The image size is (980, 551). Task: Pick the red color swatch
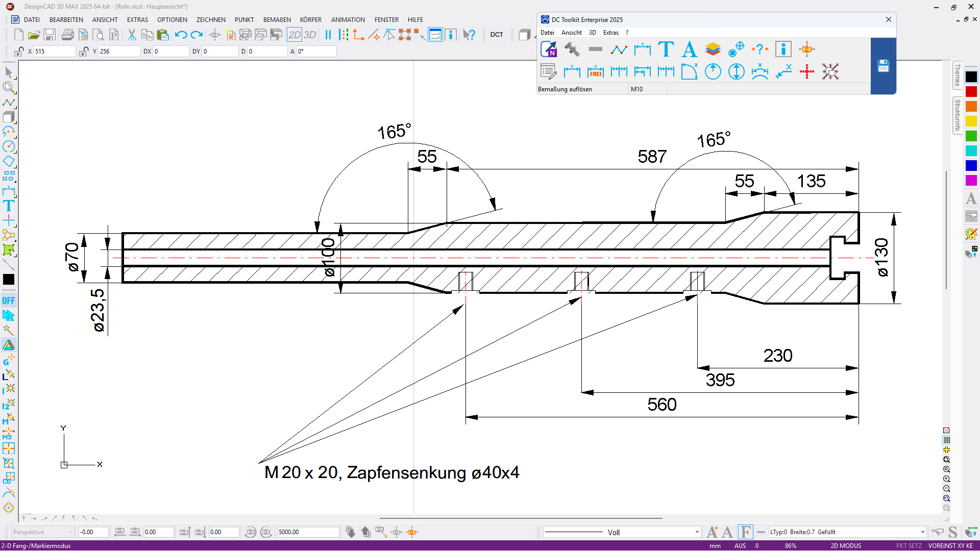971,92
